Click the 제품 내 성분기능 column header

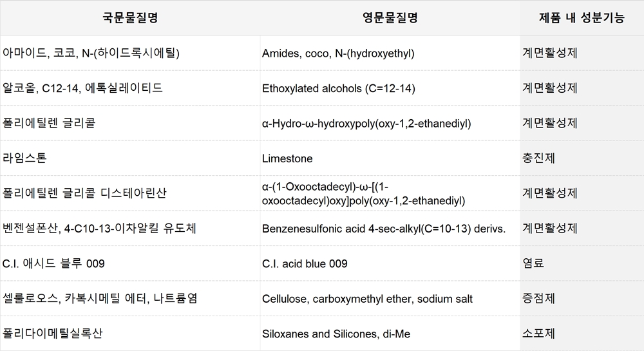coord(582,17)
